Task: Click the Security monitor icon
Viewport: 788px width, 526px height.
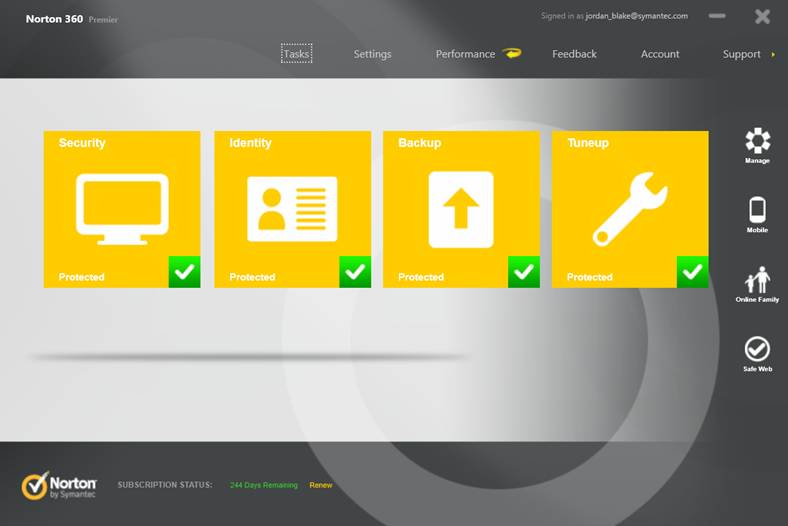Action: click(x=122, y=209)
